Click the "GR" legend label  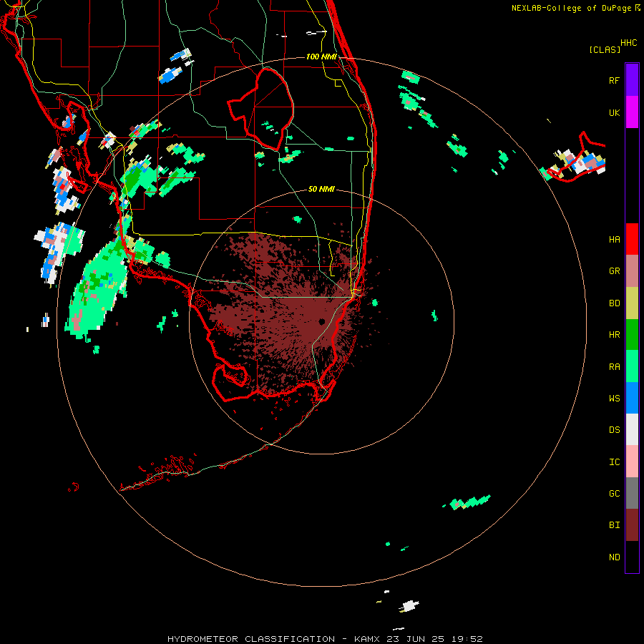tap(614, 271)
